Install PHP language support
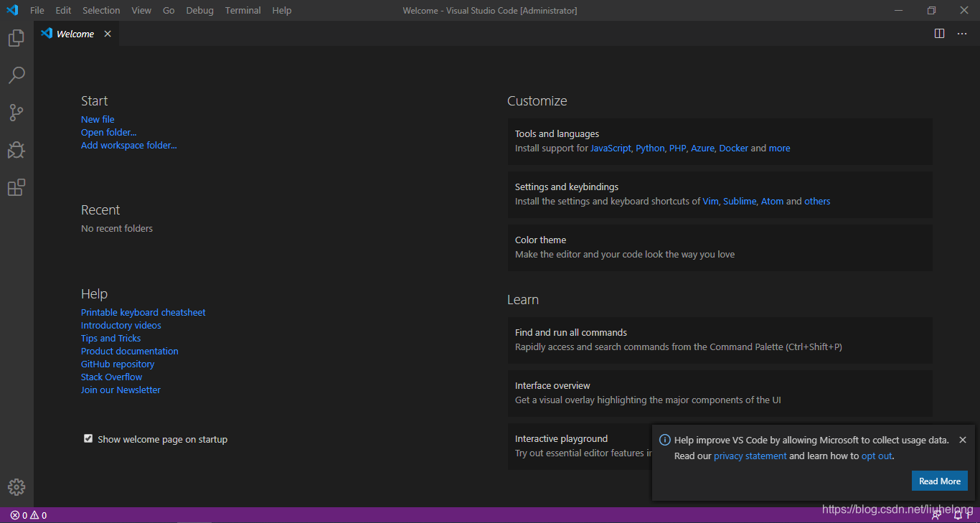980x523 pixels. coord(677,148)
